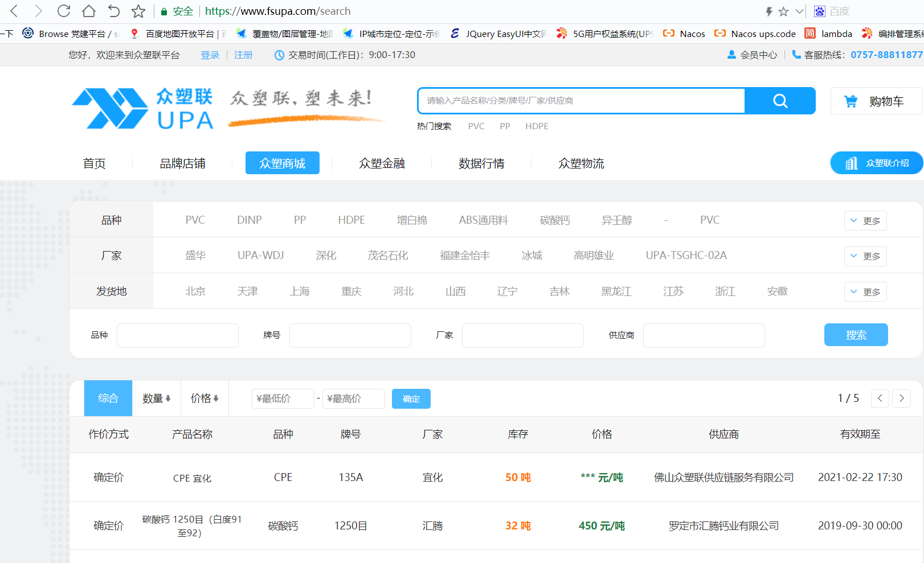Click the undo/restore closed tab icon
Image resolution: width=924 pixels, height=563 pixels.
click(x=113, y=11)
